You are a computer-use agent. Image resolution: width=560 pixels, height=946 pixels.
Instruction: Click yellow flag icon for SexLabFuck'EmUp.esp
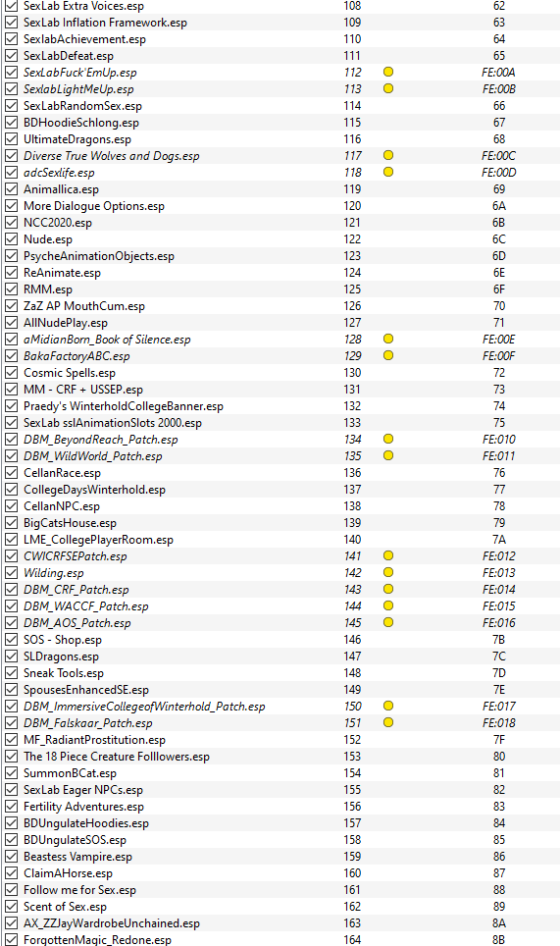tap(388, 72)
